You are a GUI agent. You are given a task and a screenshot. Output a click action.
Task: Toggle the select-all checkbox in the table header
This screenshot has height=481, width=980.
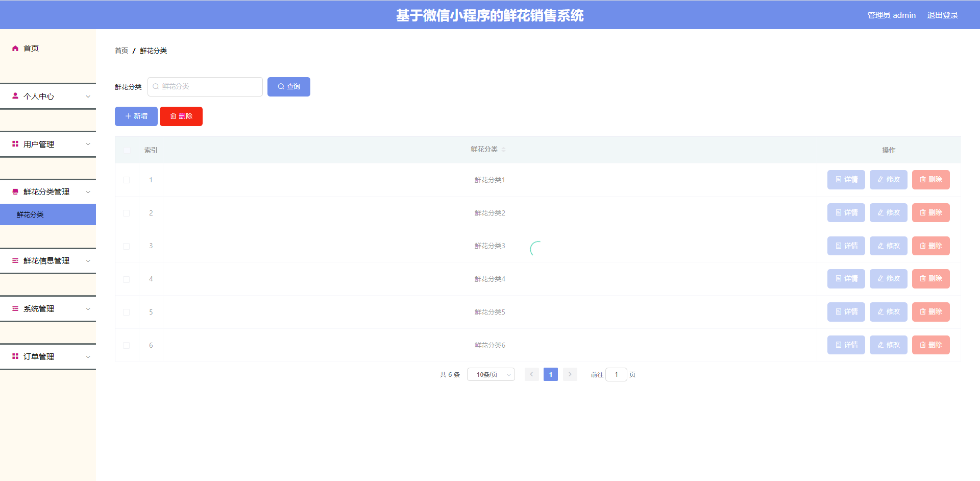[x=127, y=150]
